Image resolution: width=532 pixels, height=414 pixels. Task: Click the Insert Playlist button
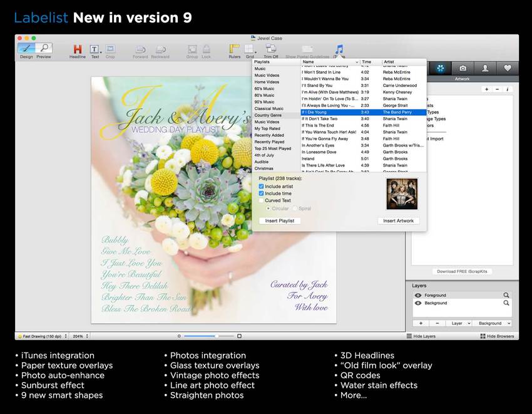[x=280, y=220]
